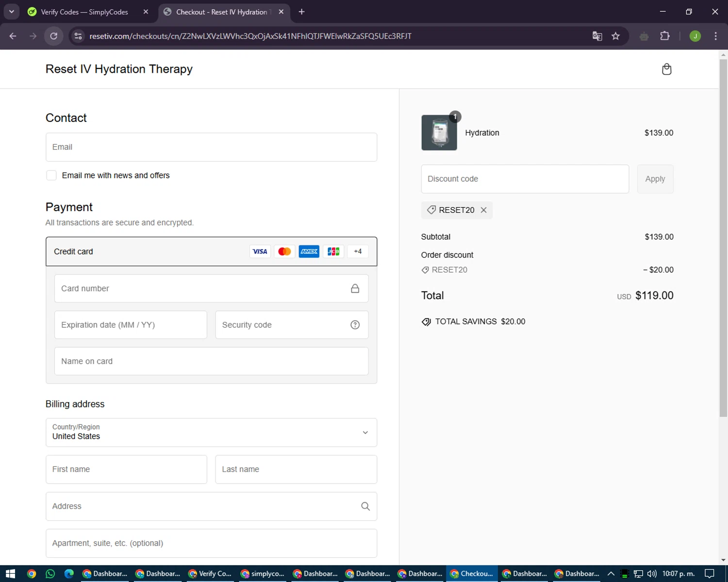
Task: Click the browser address bar URL
Action: (250, 36)
